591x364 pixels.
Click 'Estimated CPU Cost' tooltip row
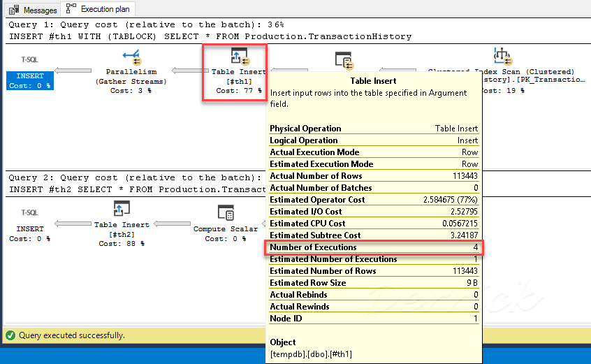coord(374,224)
